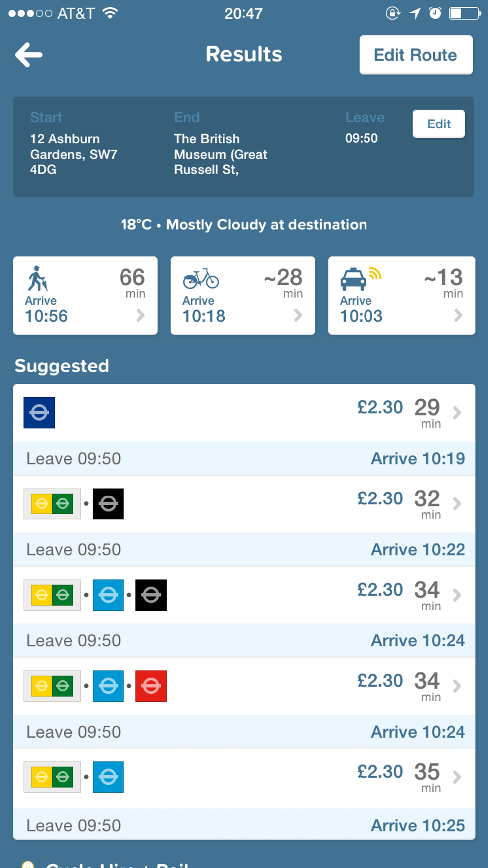Select the bicycle icon
This screenshot has width=488, height=868.
pos(201,279)
